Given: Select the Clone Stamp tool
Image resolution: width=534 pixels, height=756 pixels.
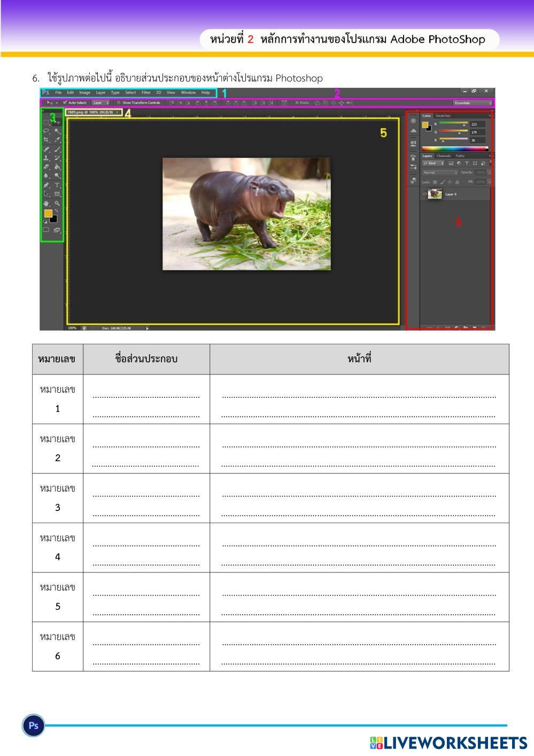Looking at the screenshot, I should 47,158.
